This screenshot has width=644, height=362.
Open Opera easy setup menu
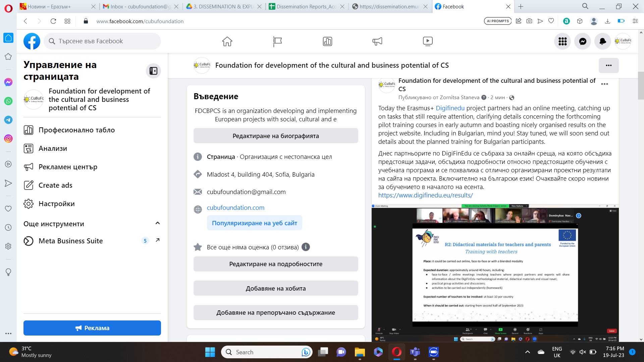(x=635, y=21)
